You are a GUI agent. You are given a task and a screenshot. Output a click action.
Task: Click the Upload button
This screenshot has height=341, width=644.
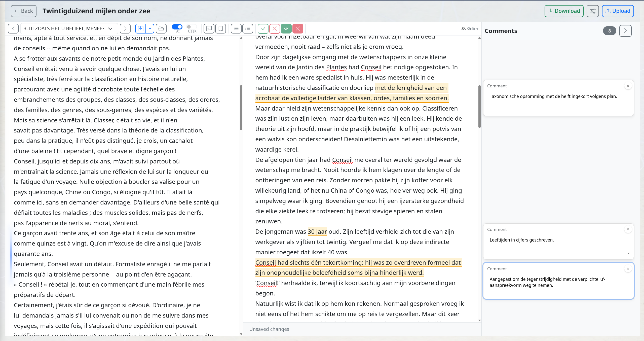click(x=618, y=11)
